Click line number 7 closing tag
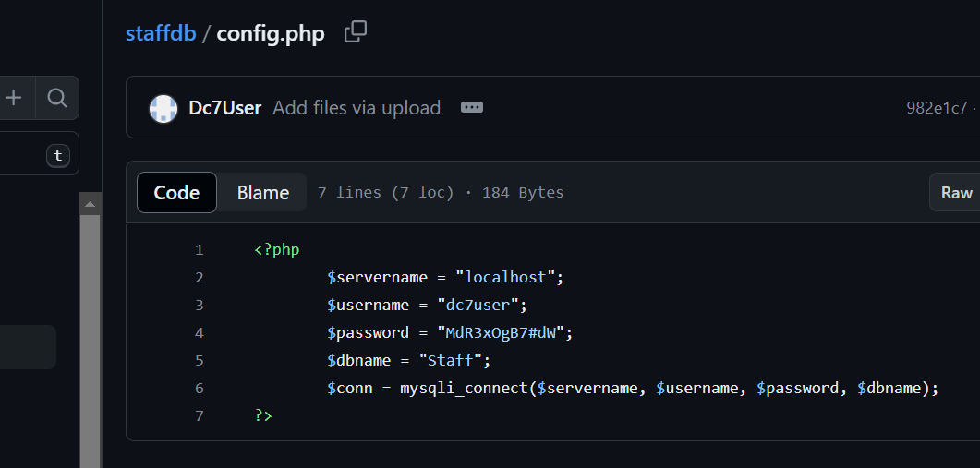The width and height of the screenshot is (980, 468). (x=199, y=415)
